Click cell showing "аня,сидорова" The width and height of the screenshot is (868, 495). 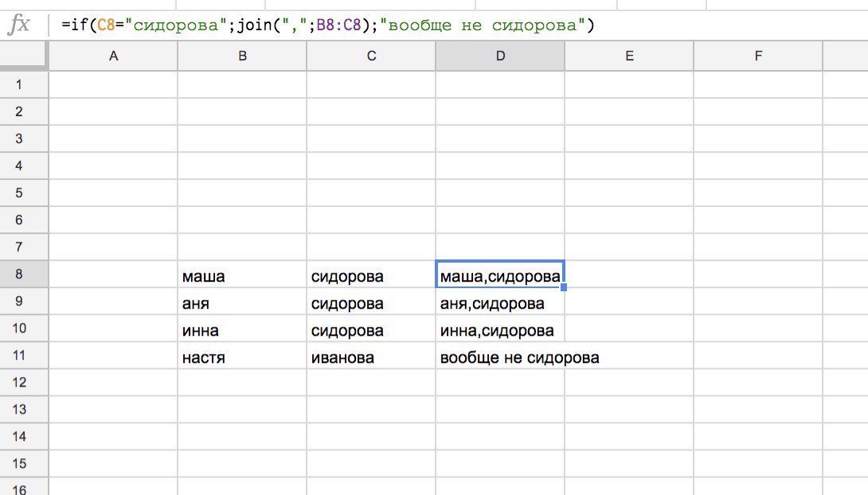point(500,303)
